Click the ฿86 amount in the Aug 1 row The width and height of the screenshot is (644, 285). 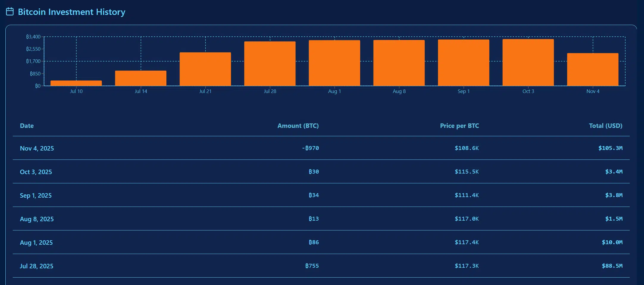coord(314,242)
